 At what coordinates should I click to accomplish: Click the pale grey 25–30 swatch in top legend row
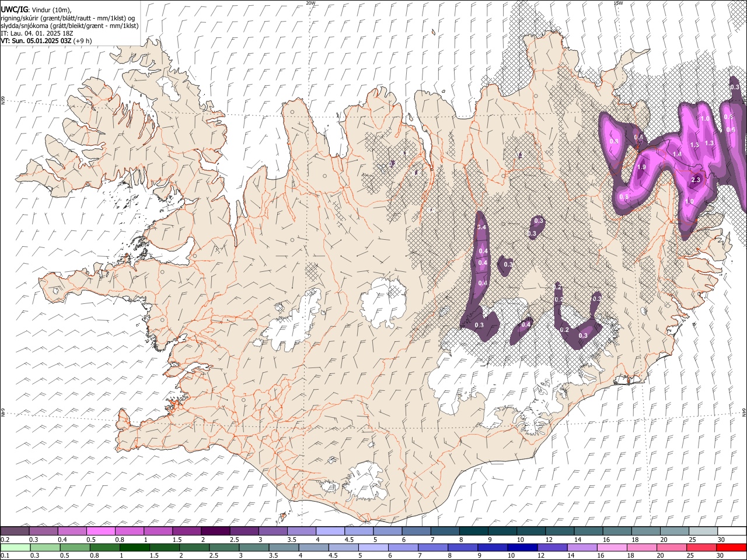[x=702, y=531]
